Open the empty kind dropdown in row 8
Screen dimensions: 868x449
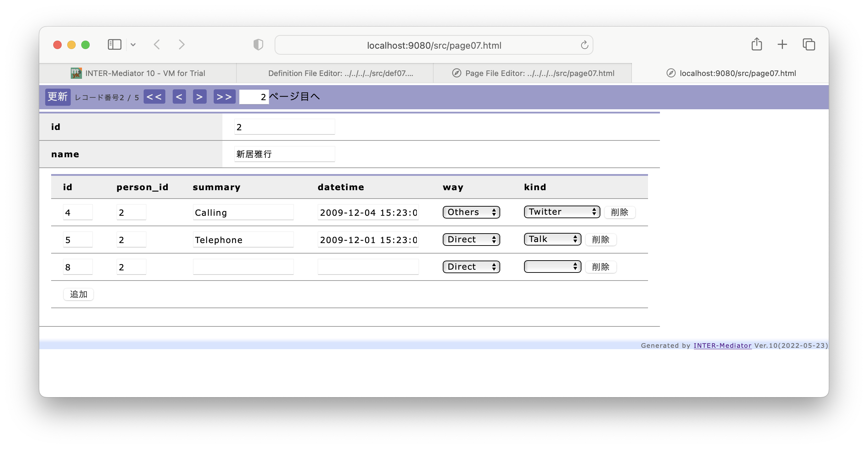[552, 266]
